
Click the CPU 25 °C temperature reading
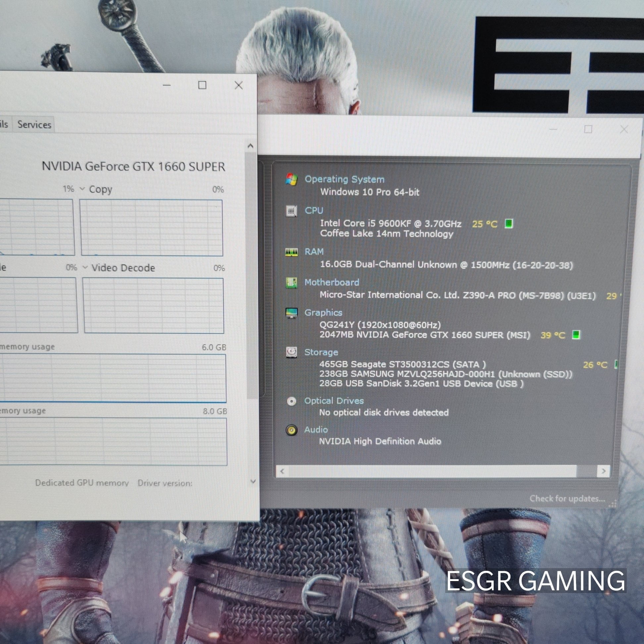(x=485, y=224)
